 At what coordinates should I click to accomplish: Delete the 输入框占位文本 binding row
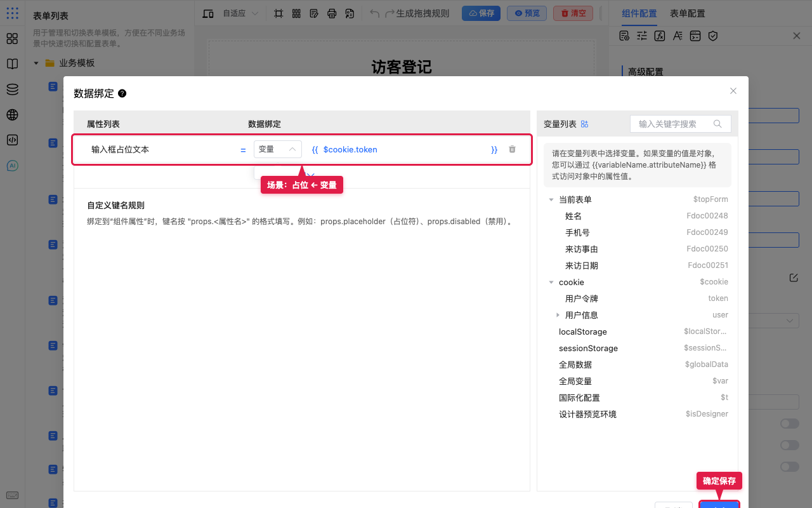coord(512,149)
